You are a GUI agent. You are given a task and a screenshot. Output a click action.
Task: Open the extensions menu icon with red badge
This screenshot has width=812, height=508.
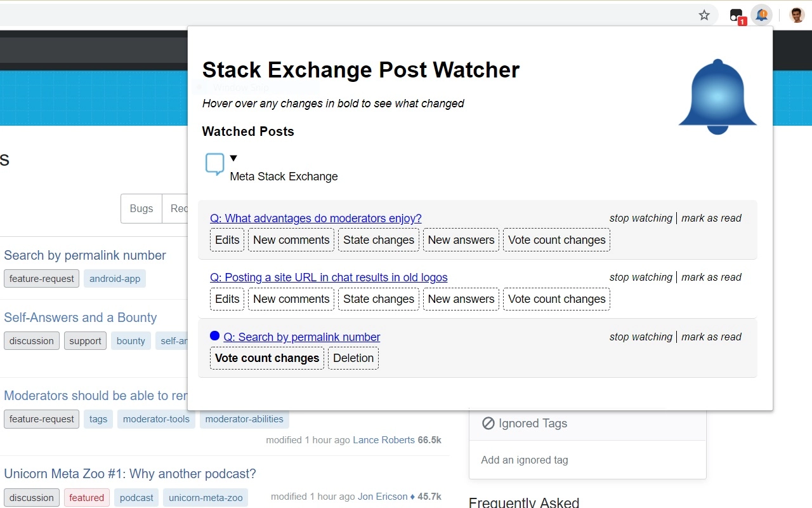[736, 15]
